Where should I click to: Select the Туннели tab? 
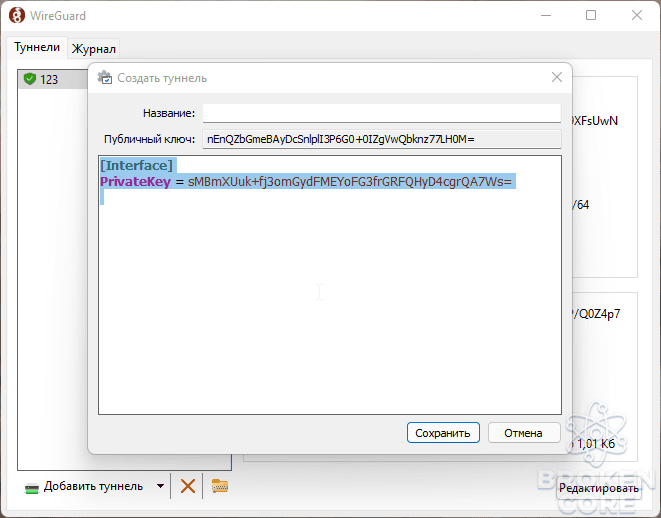tap(37, 47)
